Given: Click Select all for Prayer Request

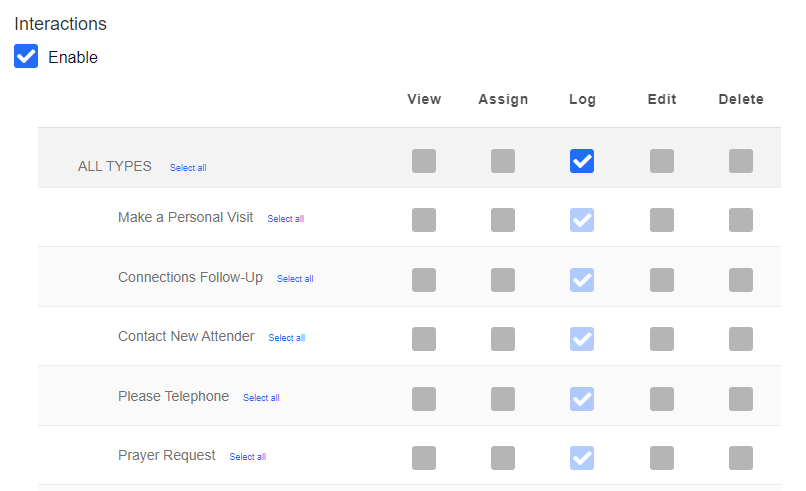Looking at the screenshot, I should [x=247, y=457].
